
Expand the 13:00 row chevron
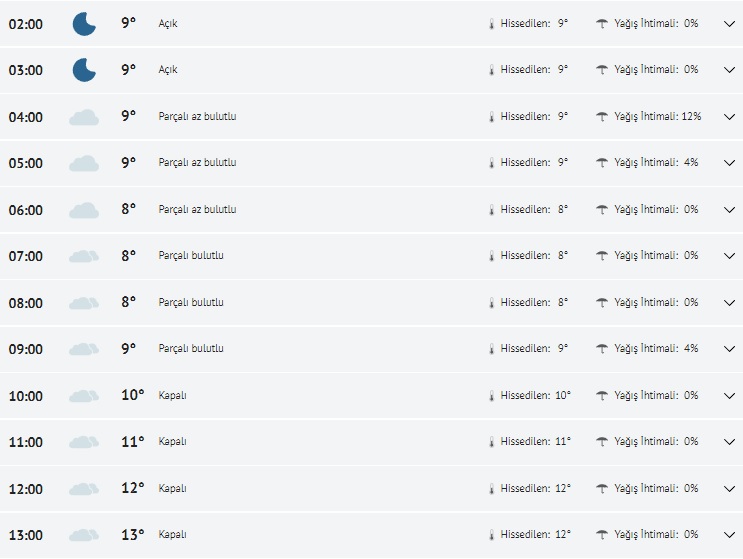[x=729, y=535]
